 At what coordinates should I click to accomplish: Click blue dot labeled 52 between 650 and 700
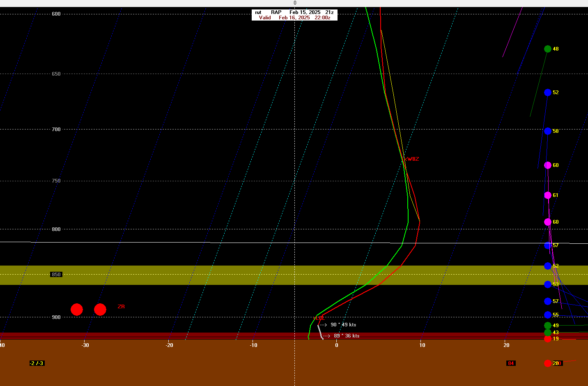(x=548, y=92)
